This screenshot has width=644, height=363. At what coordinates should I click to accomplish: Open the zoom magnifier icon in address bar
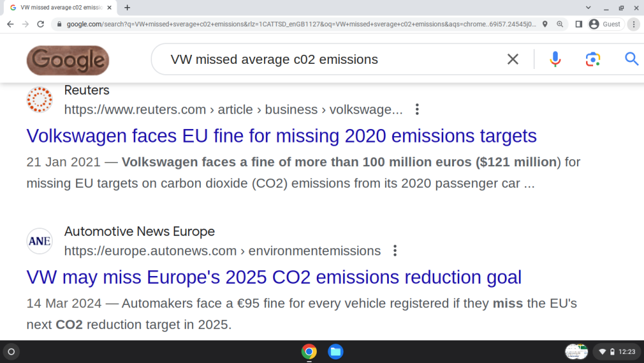pyautogui.click(x=560, y=25)
